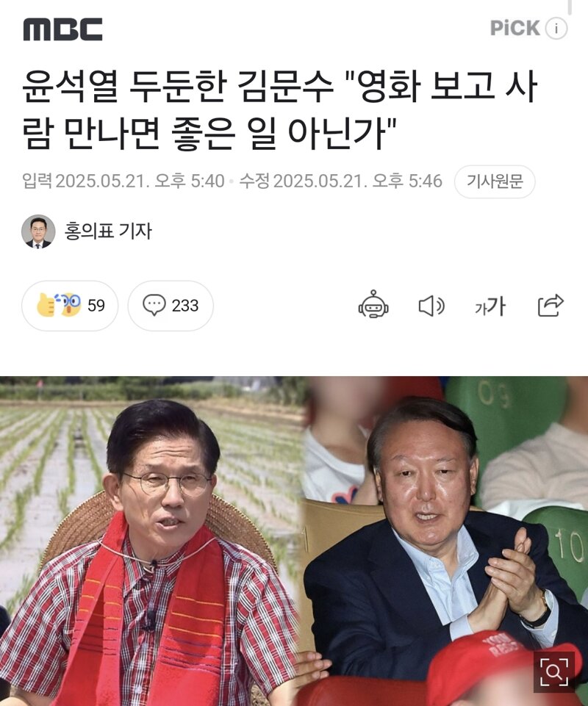Open the AI summary robot icon
Image resolution: width=588 pixels, height=706 pixels.
pos(373,305)
